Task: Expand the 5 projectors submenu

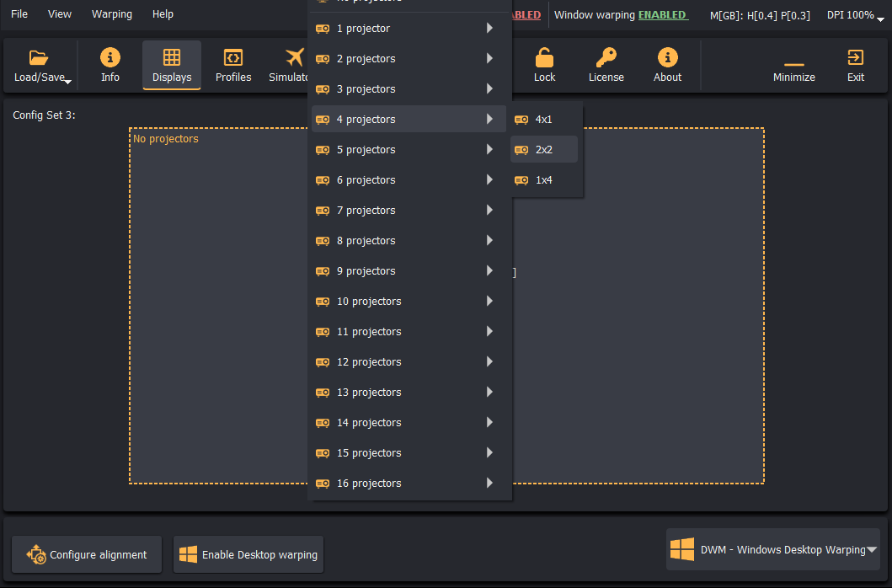Action: tap(409, 150)
